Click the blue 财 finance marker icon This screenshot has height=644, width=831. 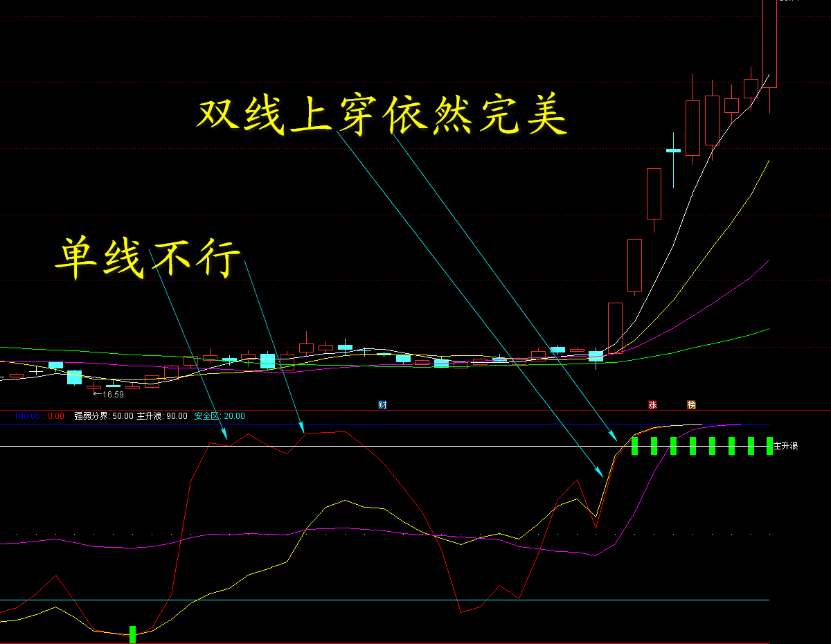point(382,404)
